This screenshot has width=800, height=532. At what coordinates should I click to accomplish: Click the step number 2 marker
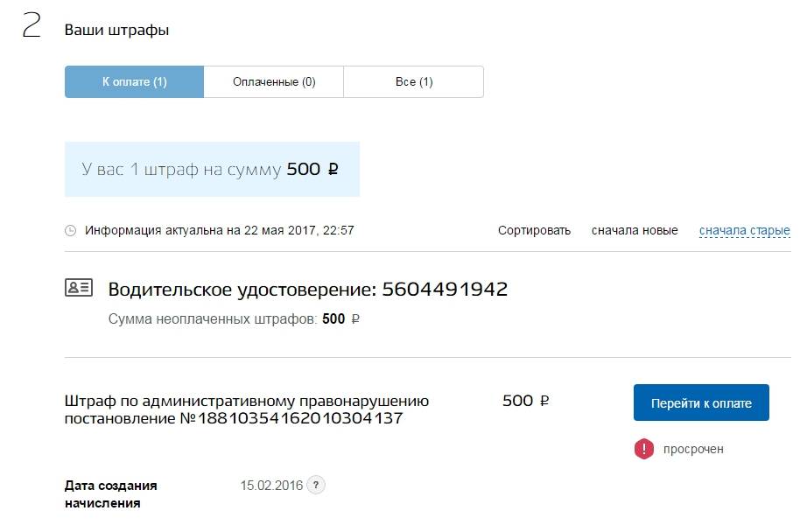pos(32,26)
